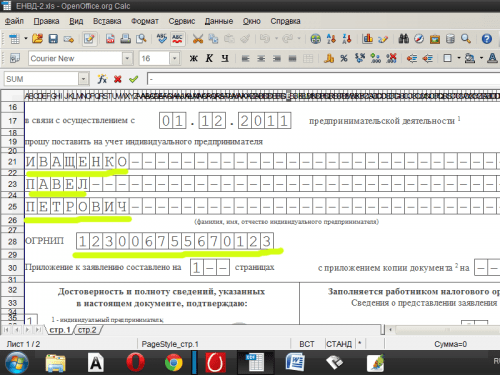The height and width of the screenshot is (375, 500).
Task: Sort Ascending icon
Action: (331, 39)
